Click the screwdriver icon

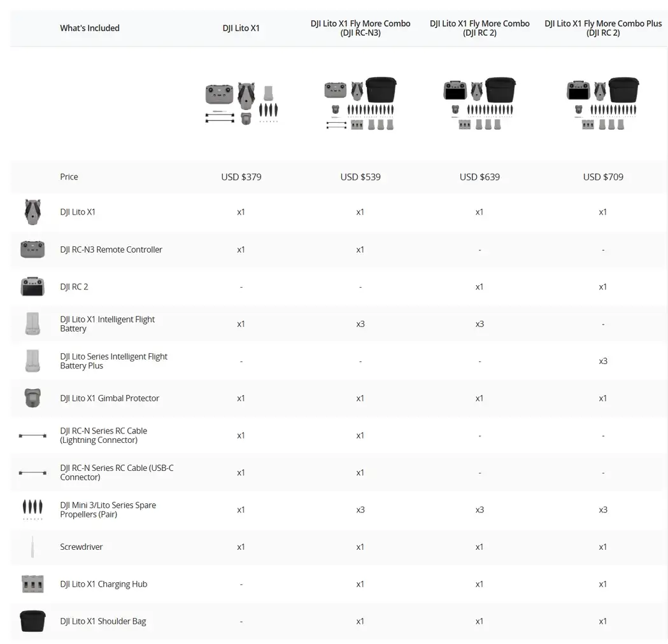(32, 547)
